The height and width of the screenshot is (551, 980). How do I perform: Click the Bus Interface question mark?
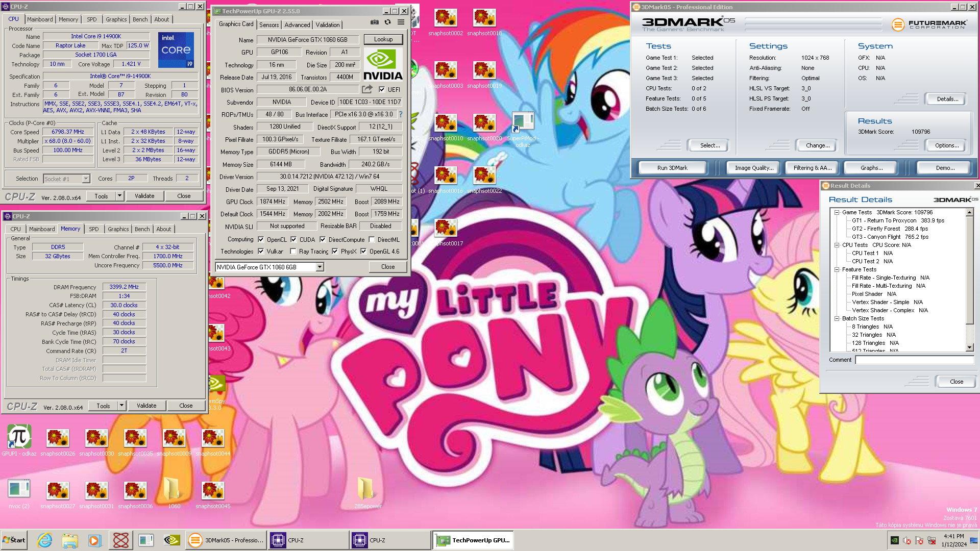point(401,114)
